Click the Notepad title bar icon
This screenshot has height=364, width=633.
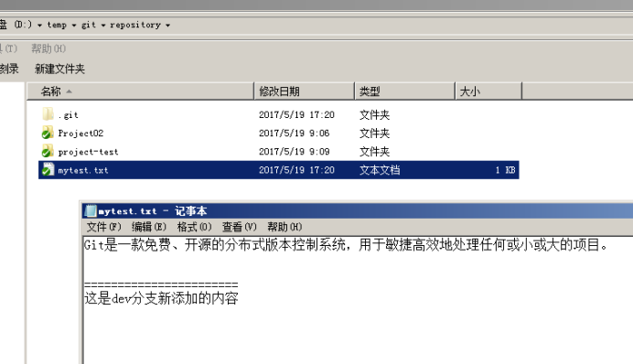(91, 210)
